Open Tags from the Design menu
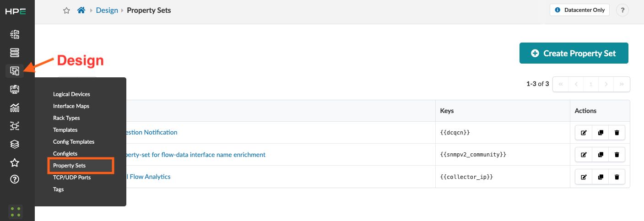This screenshot has height=221, width=644. [x=59, y=189]
